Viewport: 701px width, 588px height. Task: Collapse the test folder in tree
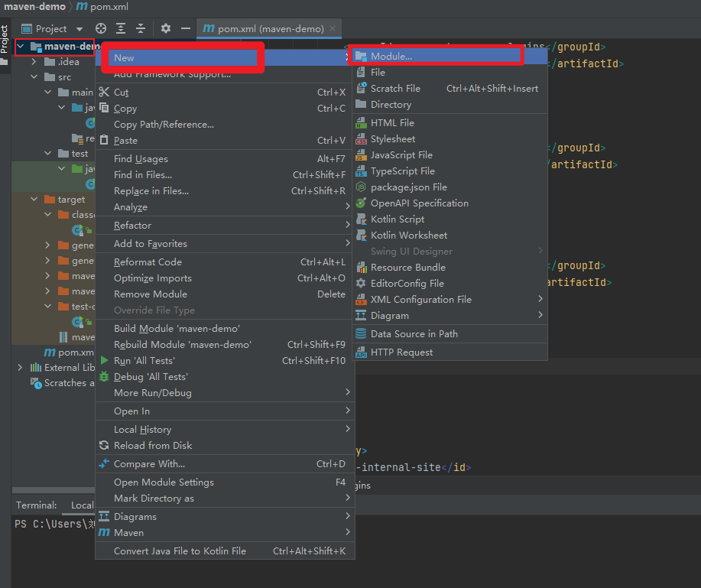(x=48, y=154)
